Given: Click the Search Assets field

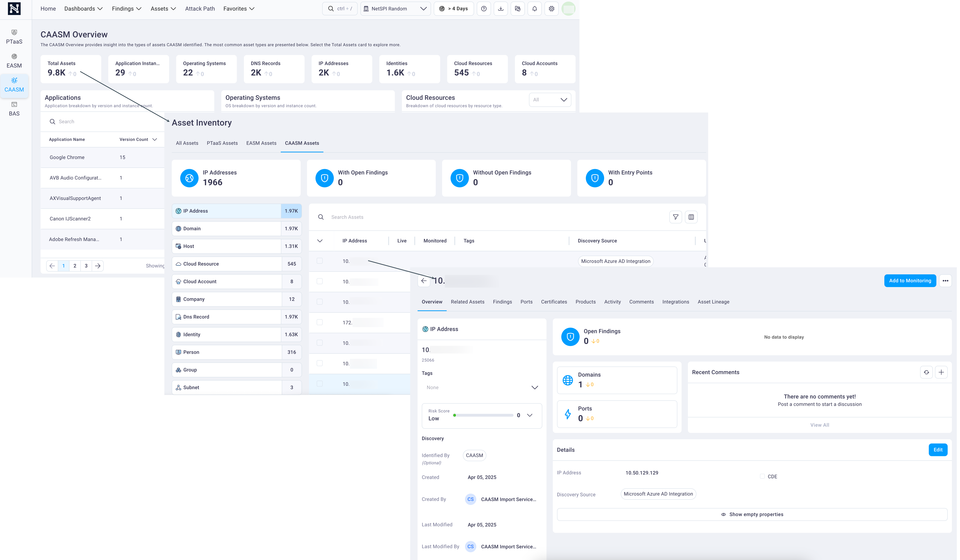Looking at the screenshot, I should [x=491, y=217].
